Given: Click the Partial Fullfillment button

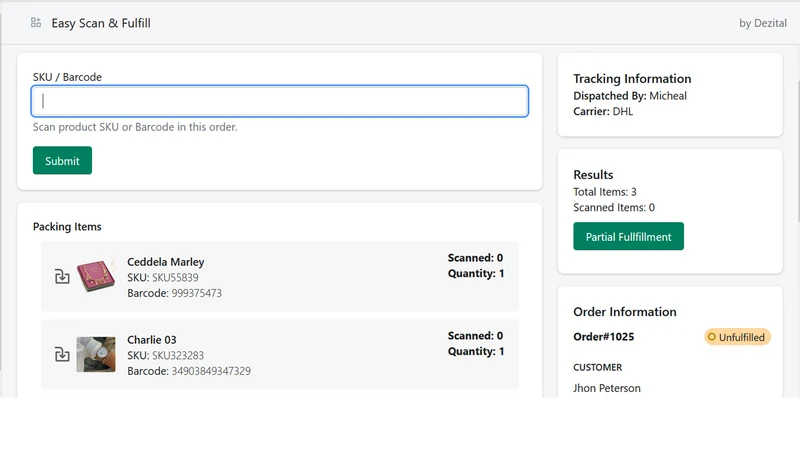Looking at the screenshot, I should click(628, 237).
